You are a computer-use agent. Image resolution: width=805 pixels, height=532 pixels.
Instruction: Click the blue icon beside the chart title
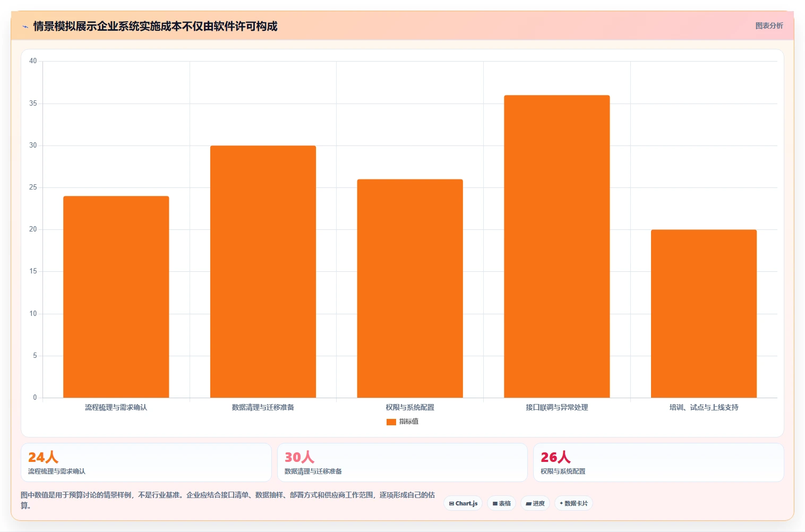(25, 27)
